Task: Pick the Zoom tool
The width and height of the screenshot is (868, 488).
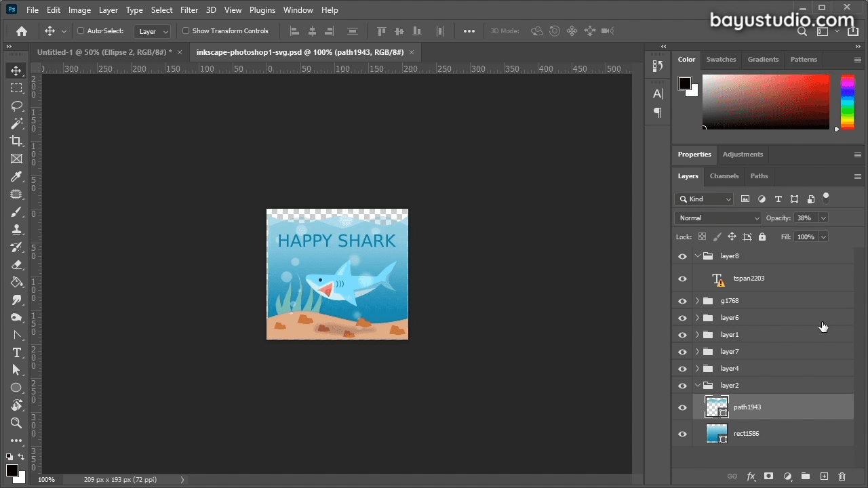Action: click(x=16, y=423)
